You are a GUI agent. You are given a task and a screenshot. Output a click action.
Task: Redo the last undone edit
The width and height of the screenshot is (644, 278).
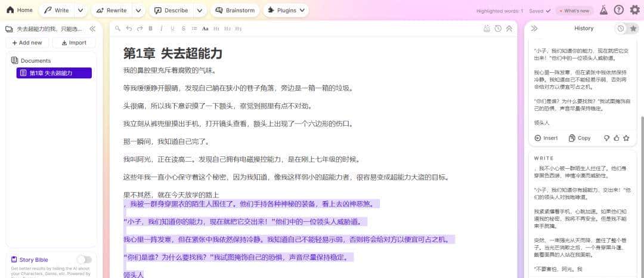point(140,28)
